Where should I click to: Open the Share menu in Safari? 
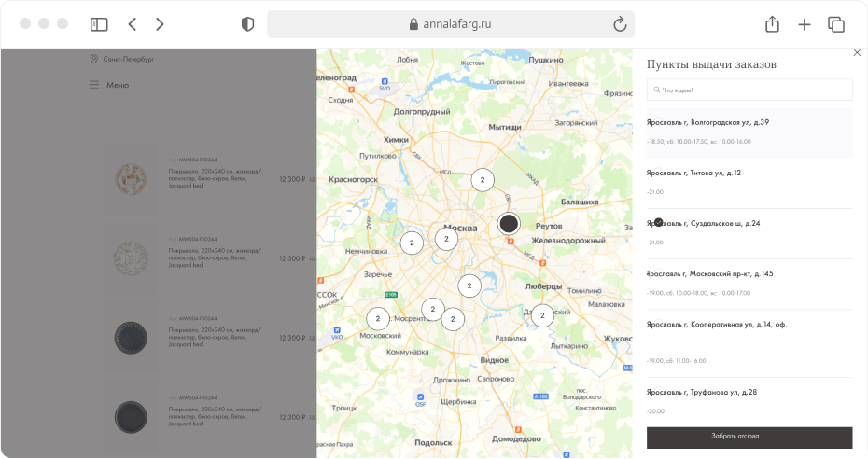[772, 24]
